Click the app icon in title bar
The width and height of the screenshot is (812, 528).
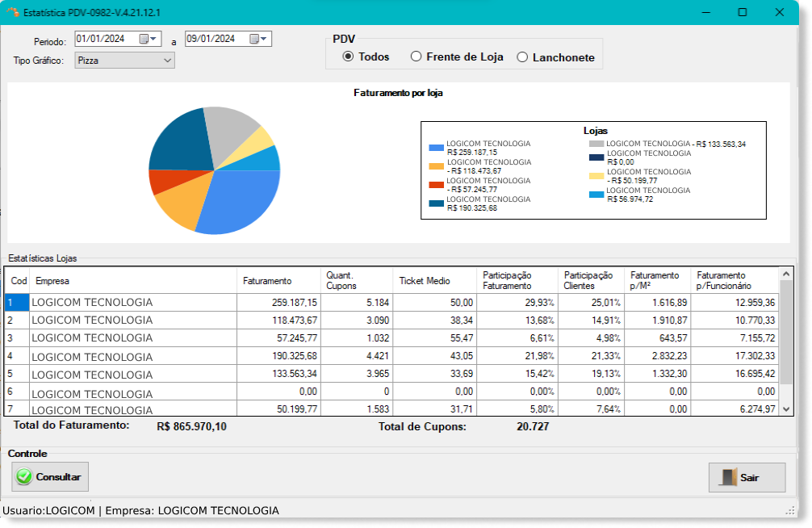tap(12, 13)
